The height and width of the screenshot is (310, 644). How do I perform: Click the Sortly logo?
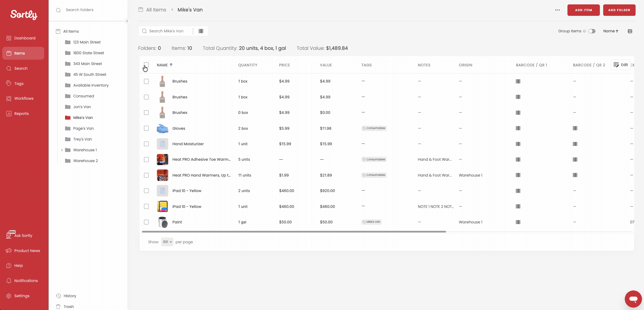tap(24, 14)
